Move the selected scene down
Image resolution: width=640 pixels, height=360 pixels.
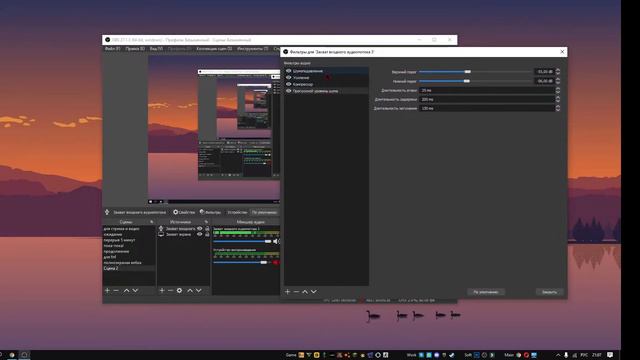point(135,290)
